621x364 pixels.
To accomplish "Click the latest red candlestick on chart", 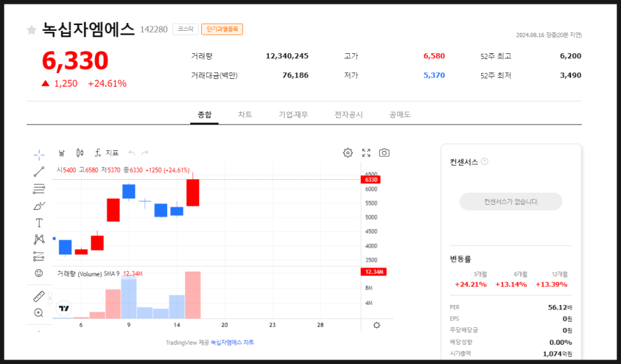I will click(x=193, y=193).
